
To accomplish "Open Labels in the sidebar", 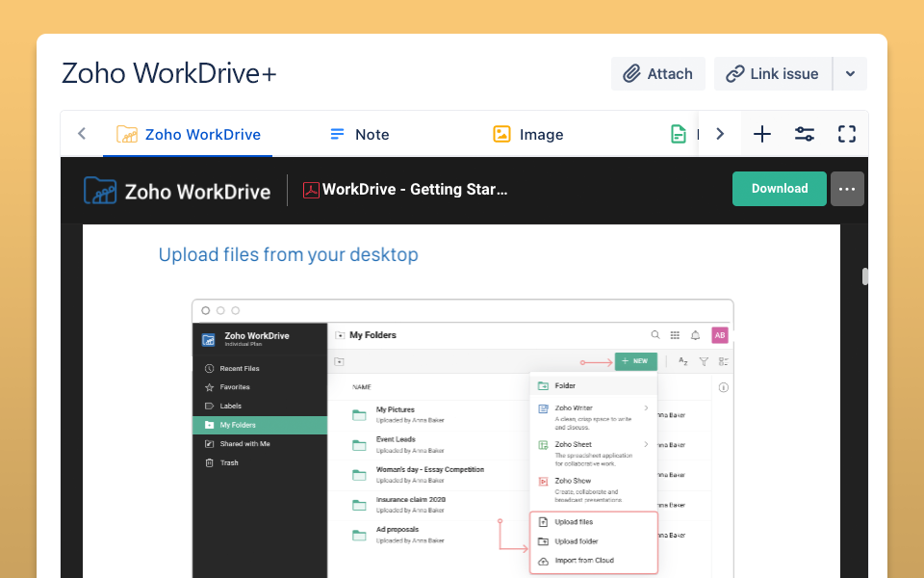I will coord(230,407).
